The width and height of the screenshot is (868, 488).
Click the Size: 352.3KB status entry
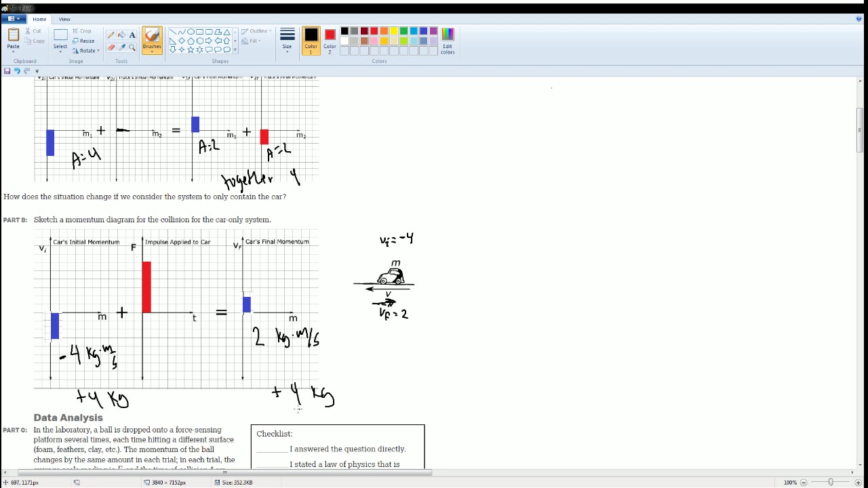pos(233,483)
